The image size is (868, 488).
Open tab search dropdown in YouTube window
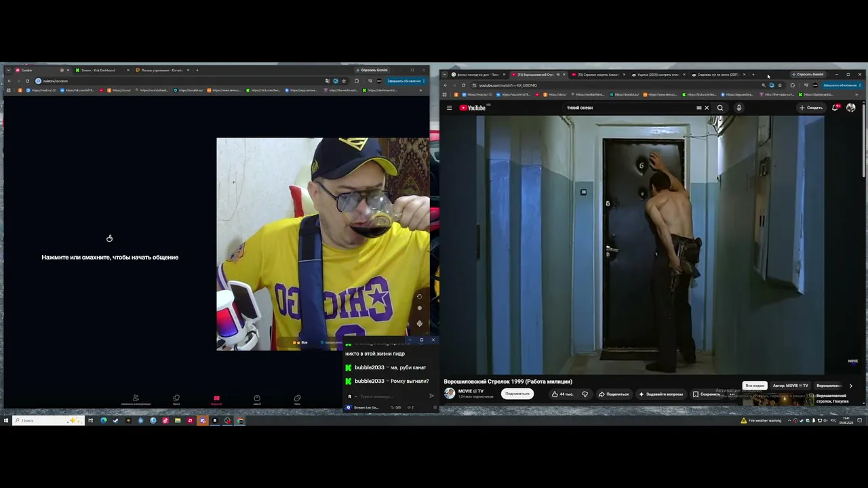coord(445,75)
